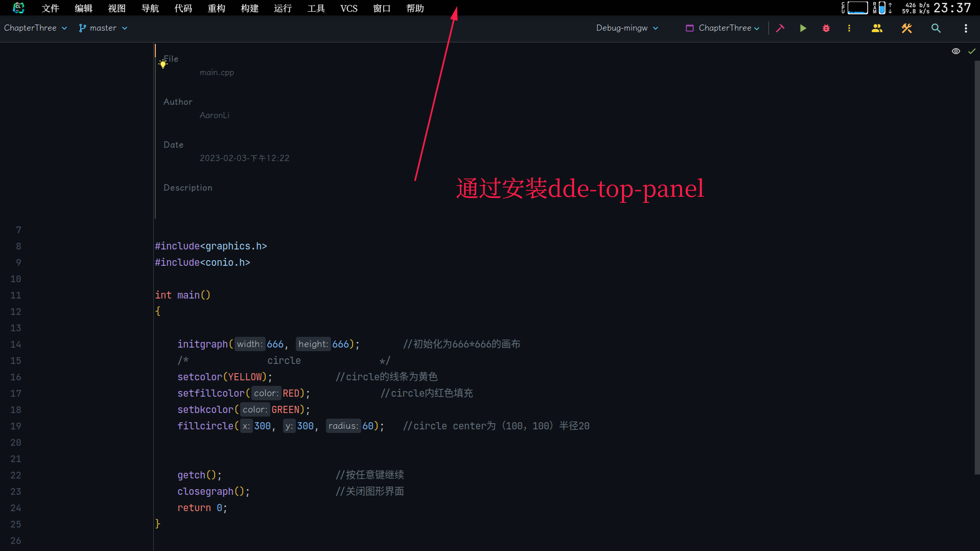Screen dimensions: 980x551
Task: Click line number 11 in gutter
Action: (16, 295)
